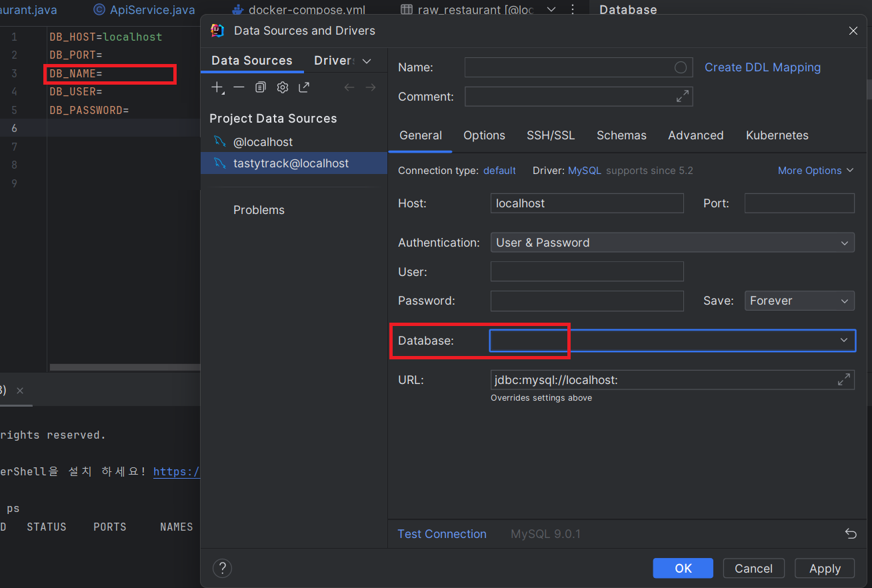Viewport: 872px width, 588px height.
Task: Click the Remove data source minus icon
Action: 239,87
